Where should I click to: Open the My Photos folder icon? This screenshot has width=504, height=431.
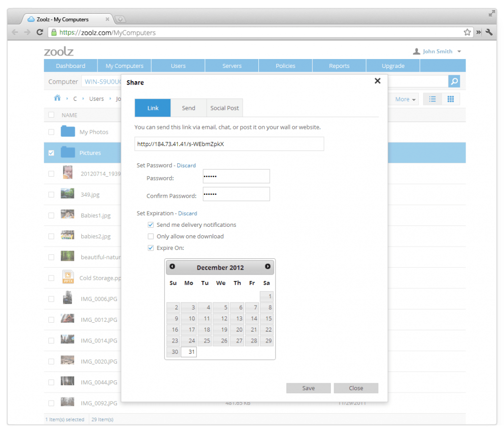[67, 131]
